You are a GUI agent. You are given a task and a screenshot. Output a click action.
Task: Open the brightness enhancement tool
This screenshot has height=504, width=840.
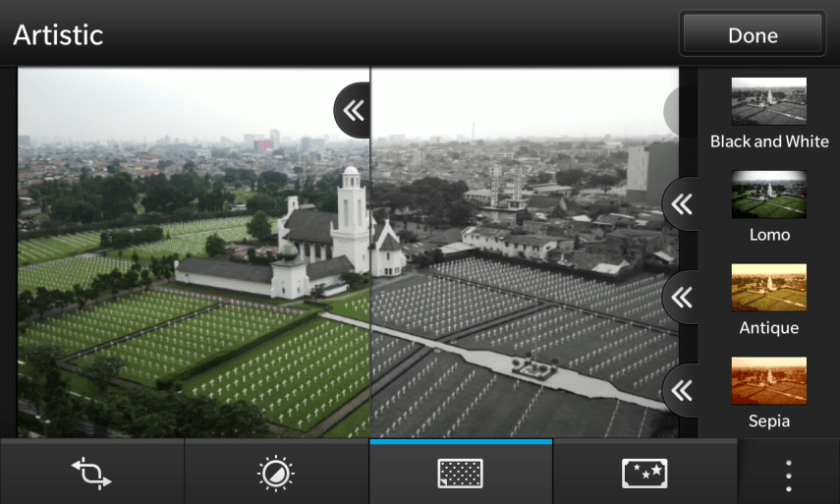[276, 474]
